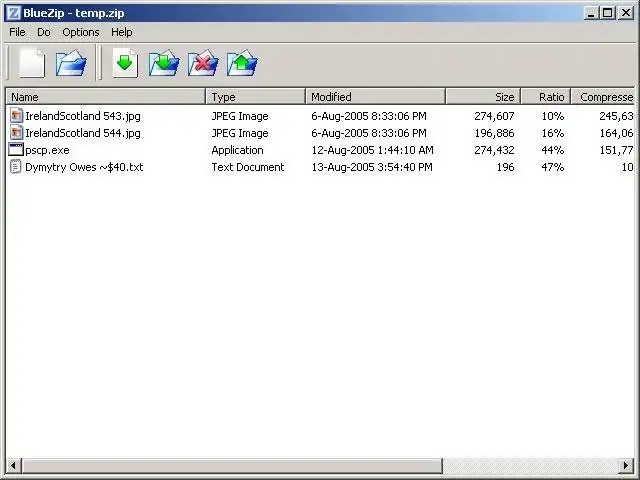Click the New archive blank page icon
Viewport: 640px width, 480px height.
click(32, 63)
